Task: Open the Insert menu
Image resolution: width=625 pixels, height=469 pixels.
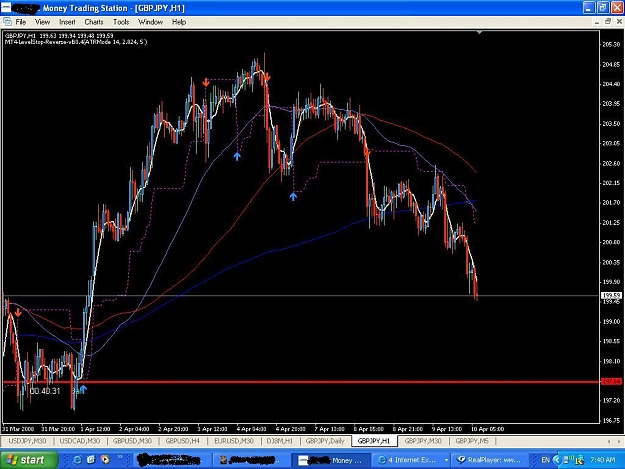Action: (67, 22)
